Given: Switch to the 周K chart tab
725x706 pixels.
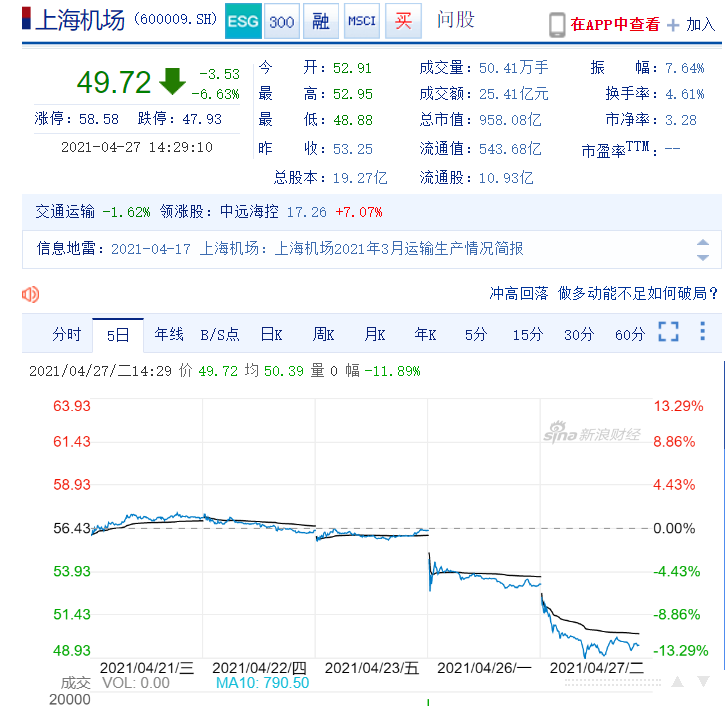Looking at the screenshot, I should click(x=323, y=334).
